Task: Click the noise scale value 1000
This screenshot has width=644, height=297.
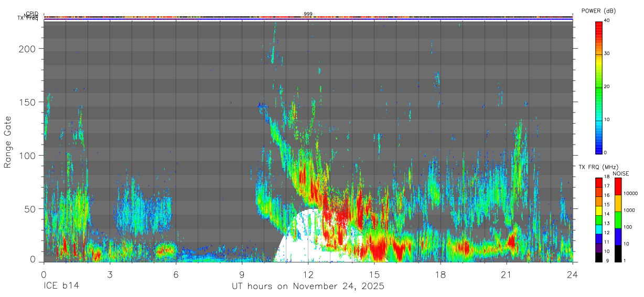Action: pyautogui.click(x=629, y=210)
